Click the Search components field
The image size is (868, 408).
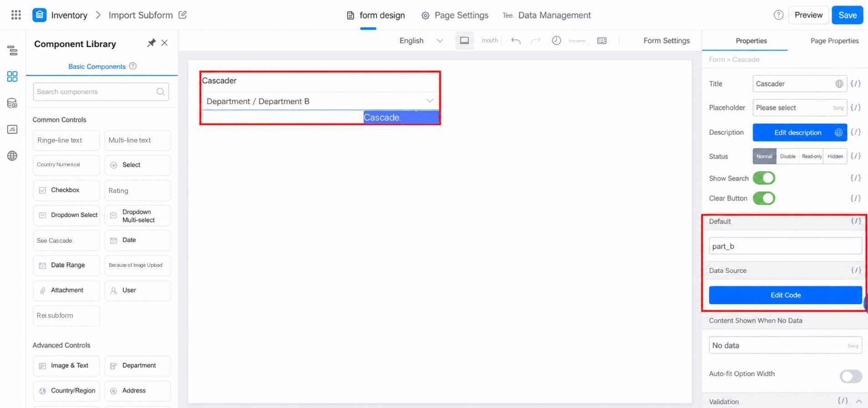(x=101, y=92)
